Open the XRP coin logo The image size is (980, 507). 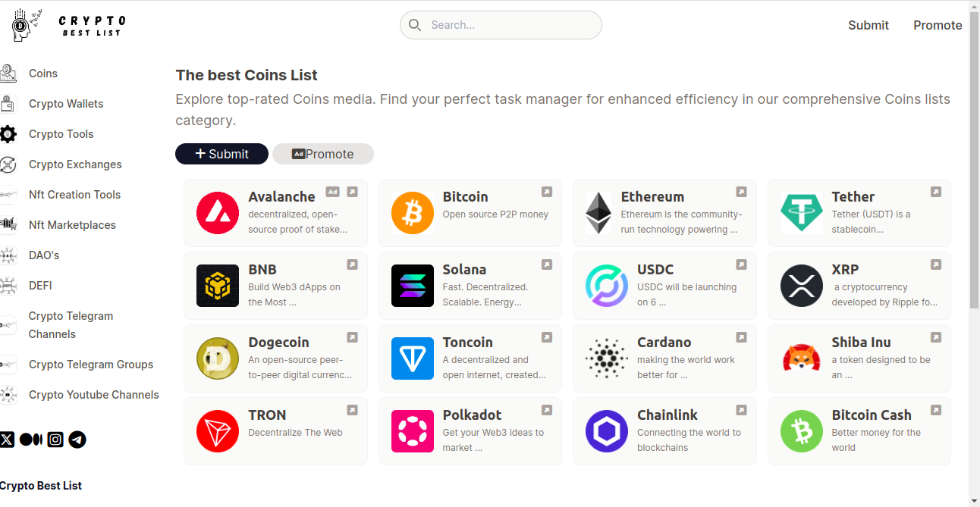click(x=802, y=286)
